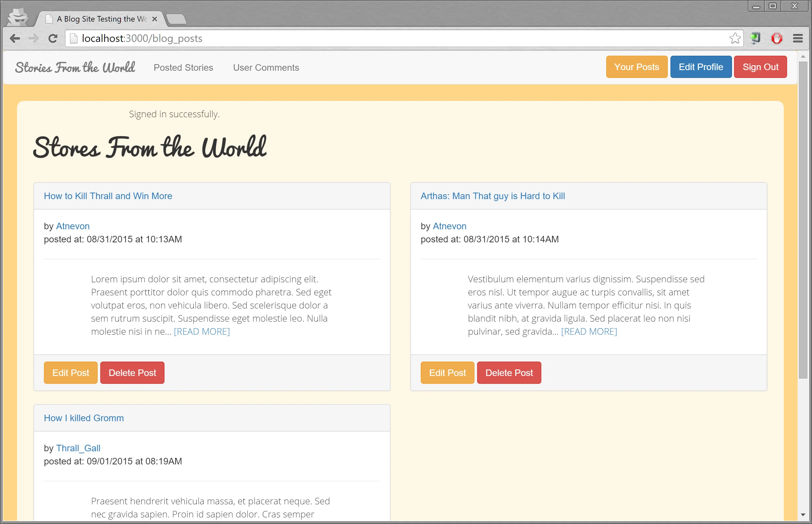Click the browser forward arrow

(33, 38)
